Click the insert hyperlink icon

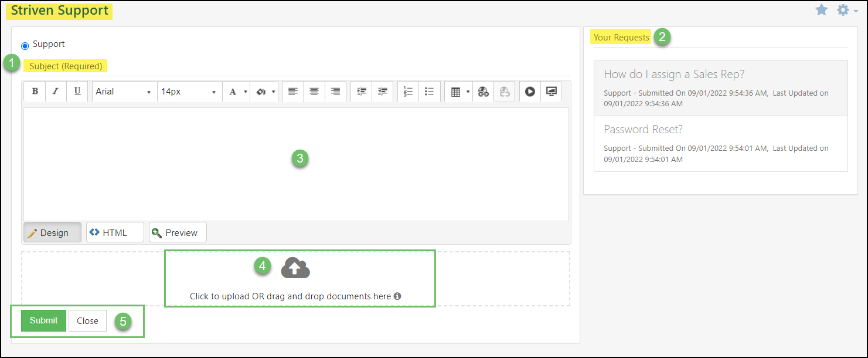(483, 92)
